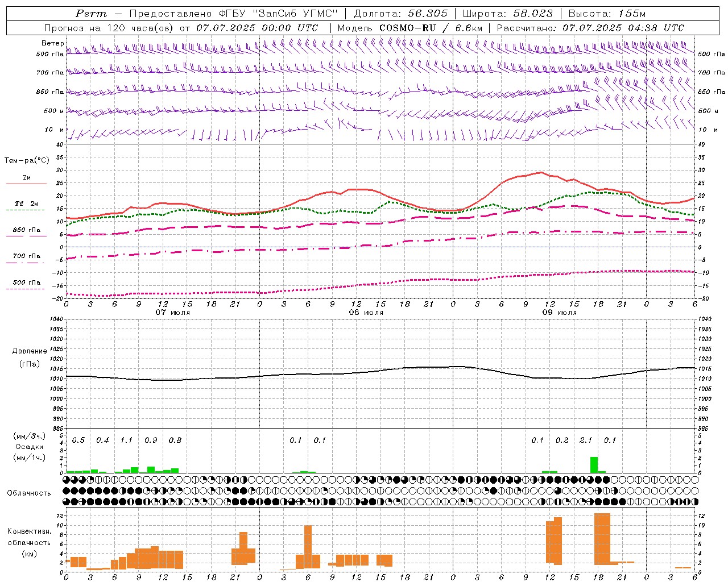Click the "Тем-ра(°C)" temperature panel label

coord(27,161)
